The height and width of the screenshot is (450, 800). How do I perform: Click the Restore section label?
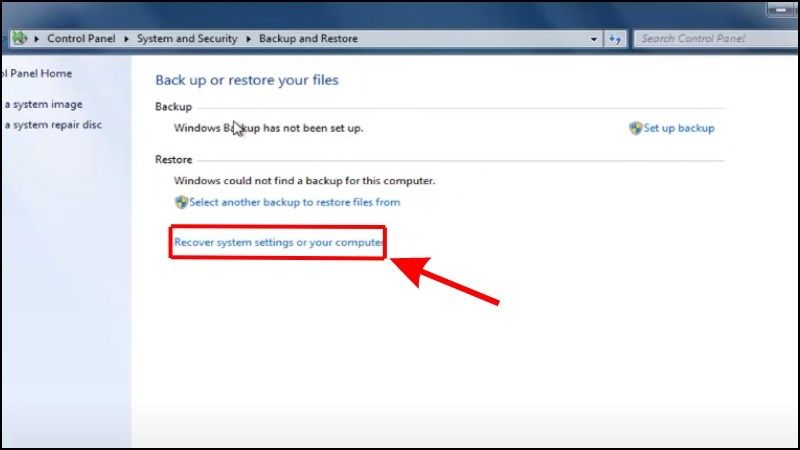pyautogui.click(x=173, y=160)
